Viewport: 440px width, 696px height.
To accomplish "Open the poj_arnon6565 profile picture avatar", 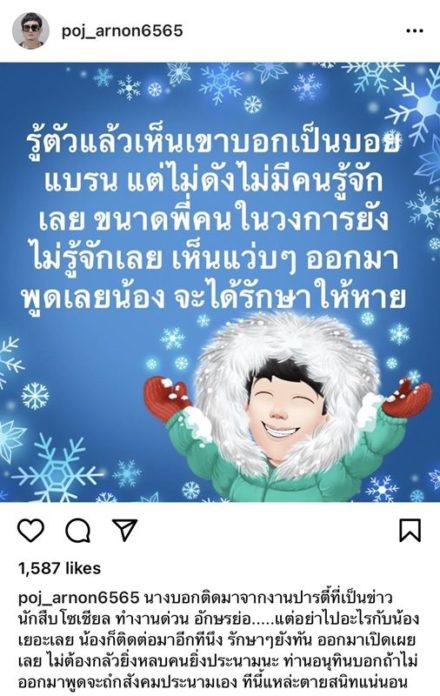I will pos(31,31).
